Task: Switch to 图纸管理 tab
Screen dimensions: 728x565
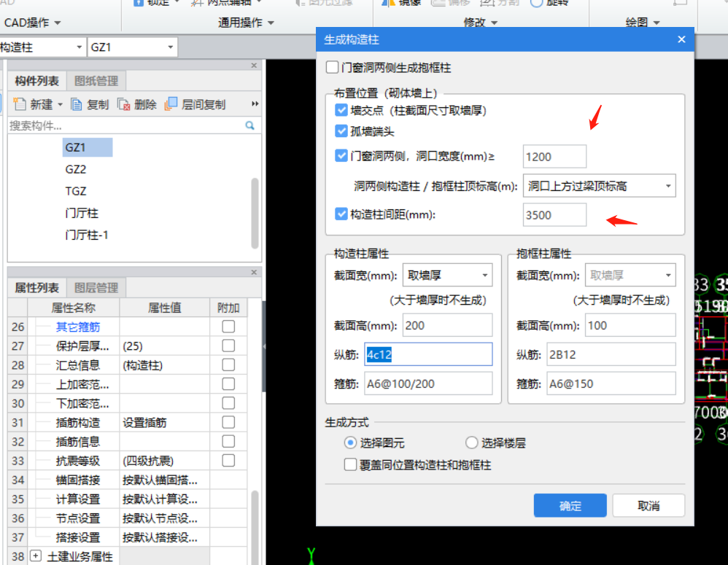Action: click(x=96, y=81)
